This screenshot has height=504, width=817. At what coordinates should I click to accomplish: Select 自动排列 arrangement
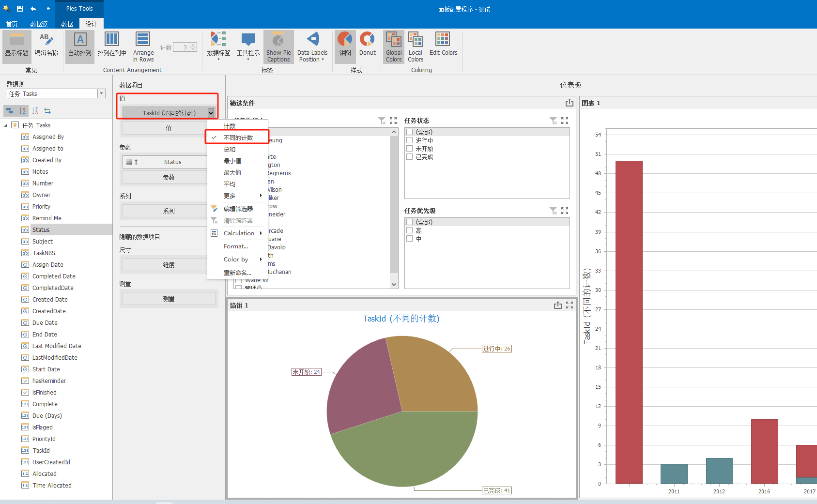80,46
